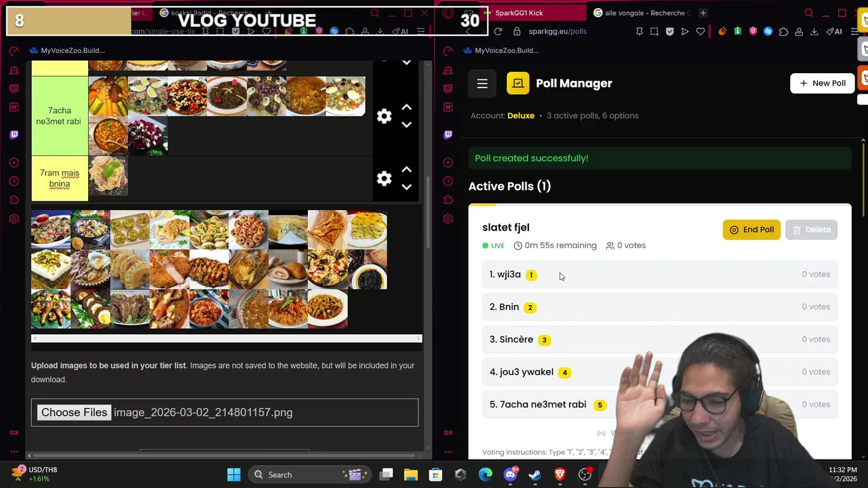
Task: Click the yellow 7ram mais bnina tier label
Action: (60, 179)
